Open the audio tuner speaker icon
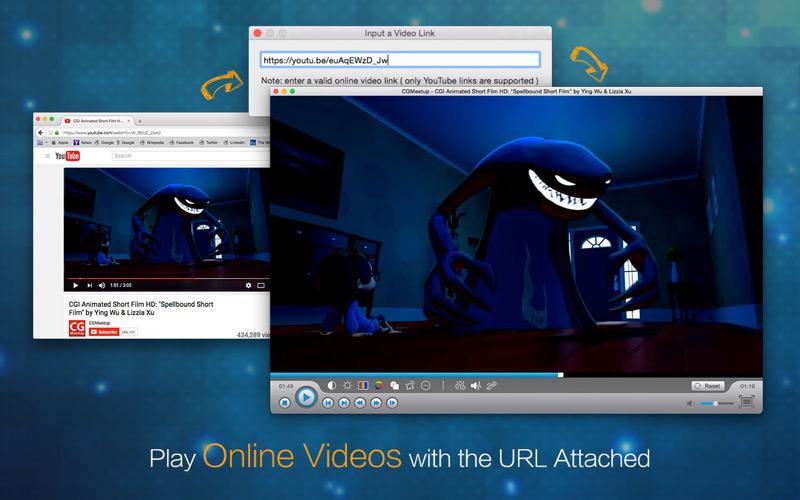The height and width of the screenshot is (500, 800). pos(476,386)
